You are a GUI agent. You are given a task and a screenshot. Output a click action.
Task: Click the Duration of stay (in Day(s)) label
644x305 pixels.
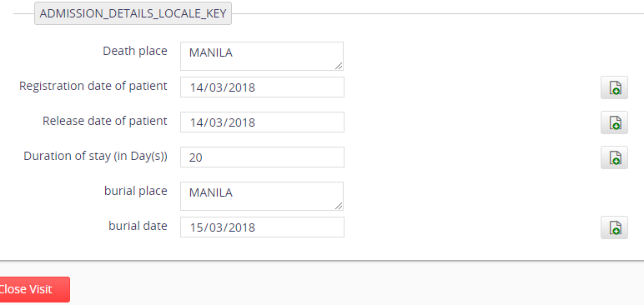96,157
